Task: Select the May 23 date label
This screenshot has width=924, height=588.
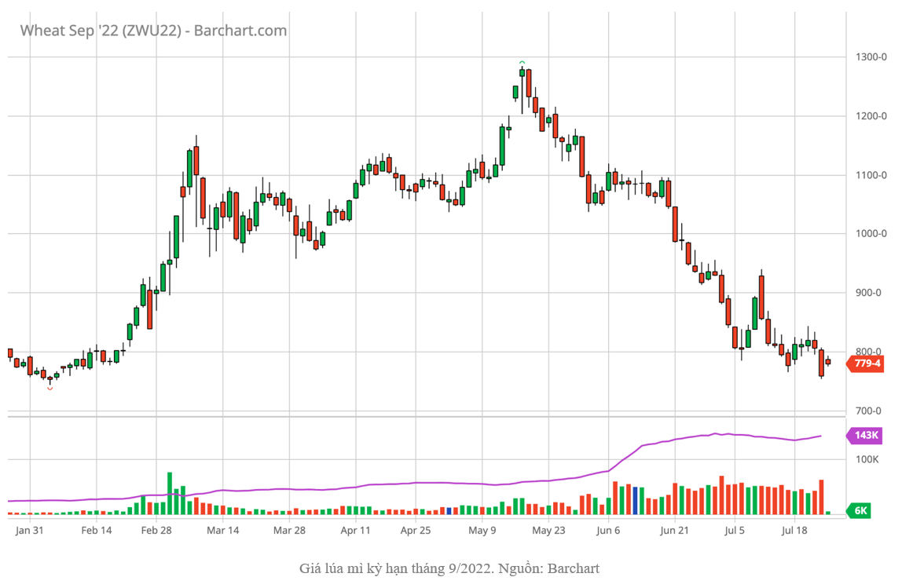Action: pos(548,531)
